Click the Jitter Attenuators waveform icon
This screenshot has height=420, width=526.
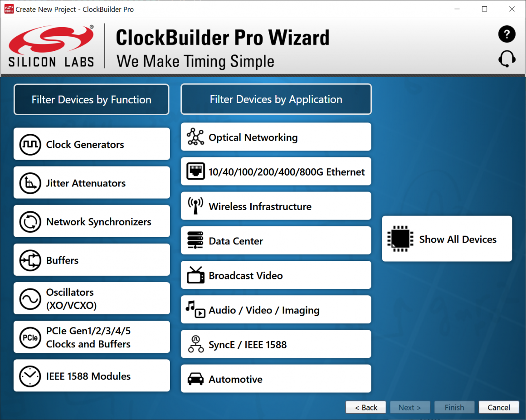point(30,182)
